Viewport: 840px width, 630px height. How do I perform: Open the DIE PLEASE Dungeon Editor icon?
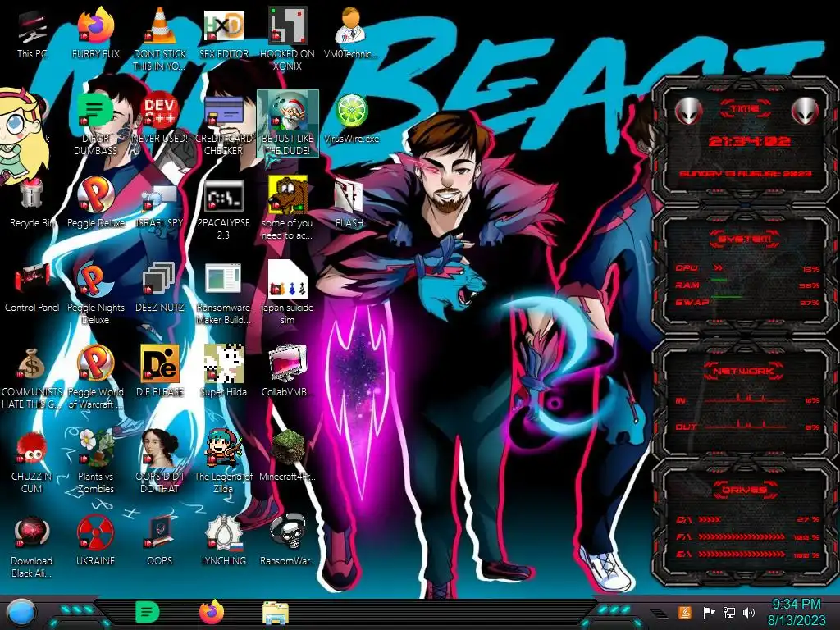(159, 372)
